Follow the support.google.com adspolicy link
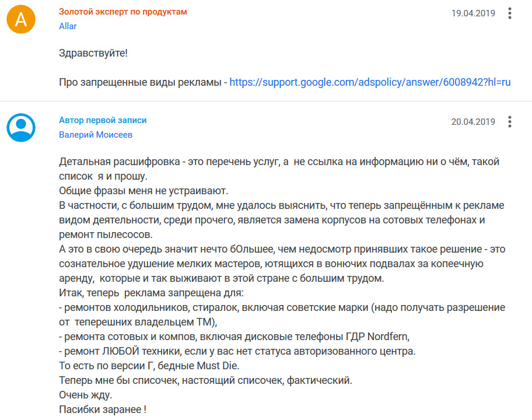Viewport: 532px width, 420px height. pos(370,82)
